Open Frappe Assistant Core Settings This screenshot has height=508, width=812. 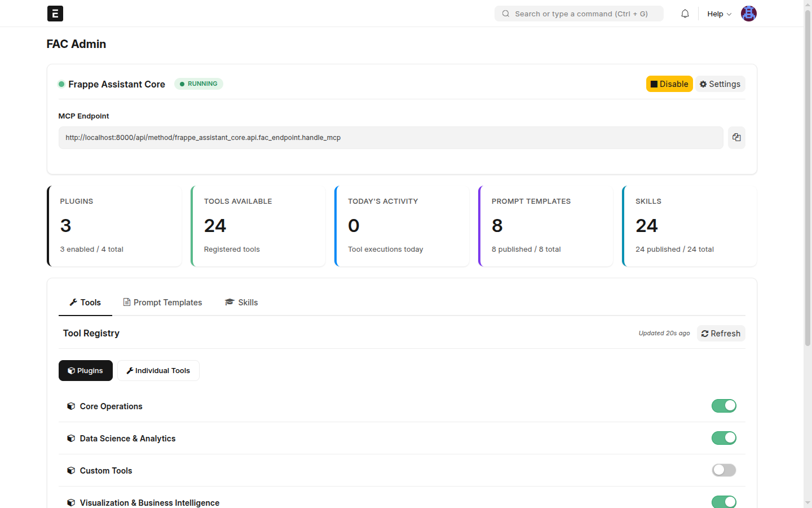tap(720, 84)
